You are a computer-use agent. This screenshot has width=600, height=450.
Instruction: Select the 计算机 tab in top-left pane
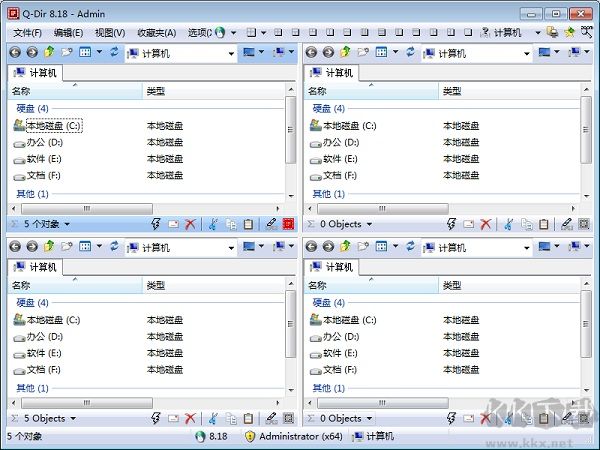pyautogui.click(x=35, y=73)
